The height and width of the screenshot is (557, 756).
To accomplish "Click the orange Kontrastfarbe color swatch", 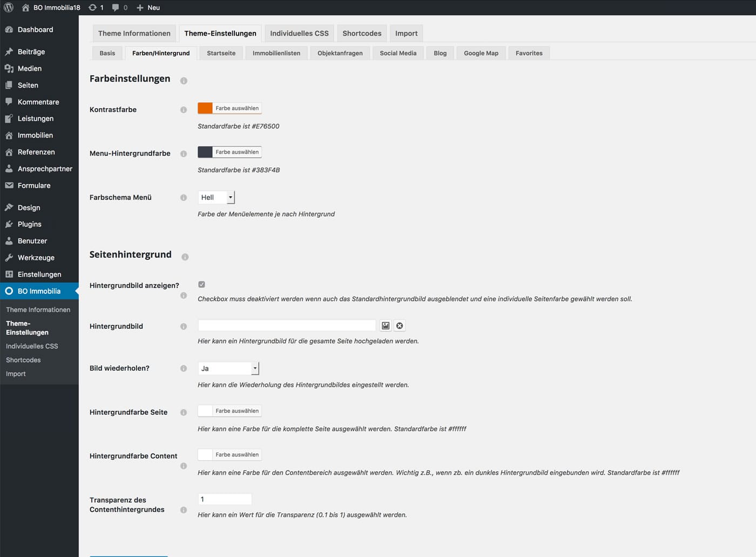I will click(205, 108).
